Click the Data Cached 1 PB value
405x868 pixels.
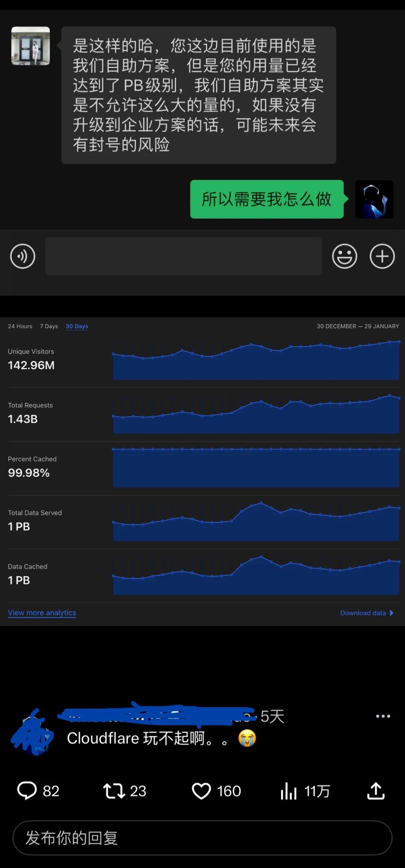pos(19,580)
